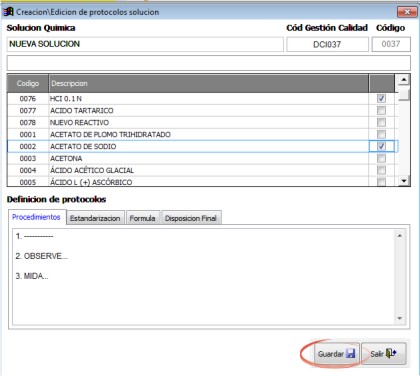Screen dimensions: 420x376
Task: Click the HCl 0.1 N description
Action: pos(66,99)
